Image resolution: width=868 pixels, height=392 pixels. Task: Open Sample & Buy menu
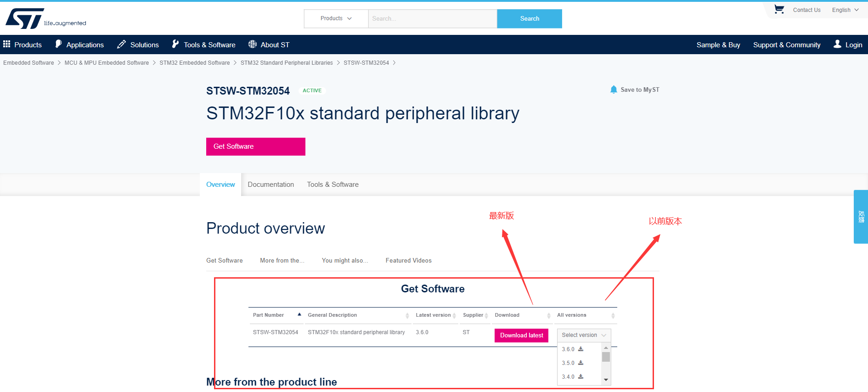(718, 45)
